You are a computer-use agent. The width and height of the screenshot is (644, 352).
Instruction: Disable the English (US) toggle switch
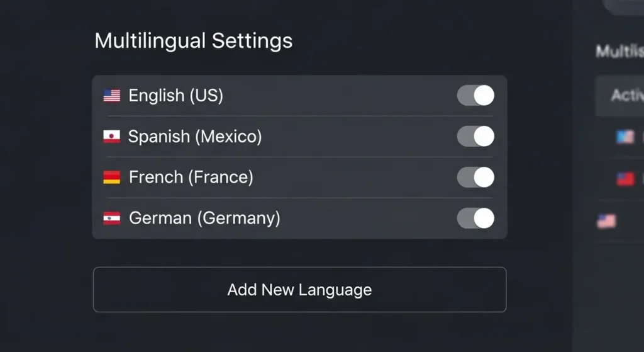475,96
